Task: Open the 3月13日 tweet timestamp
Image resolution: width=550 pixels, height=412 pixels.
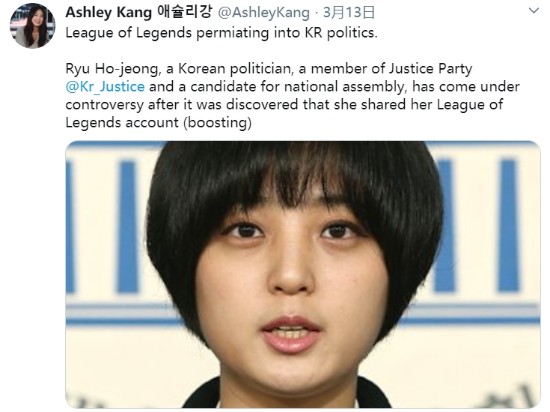Action: (x=349, y=13)
